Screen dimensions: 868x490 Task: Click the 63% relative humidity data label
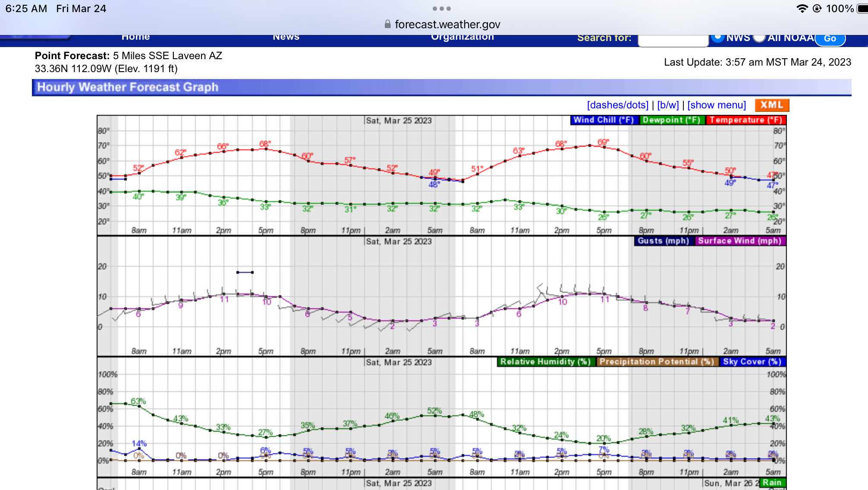[x=138, y=401]
